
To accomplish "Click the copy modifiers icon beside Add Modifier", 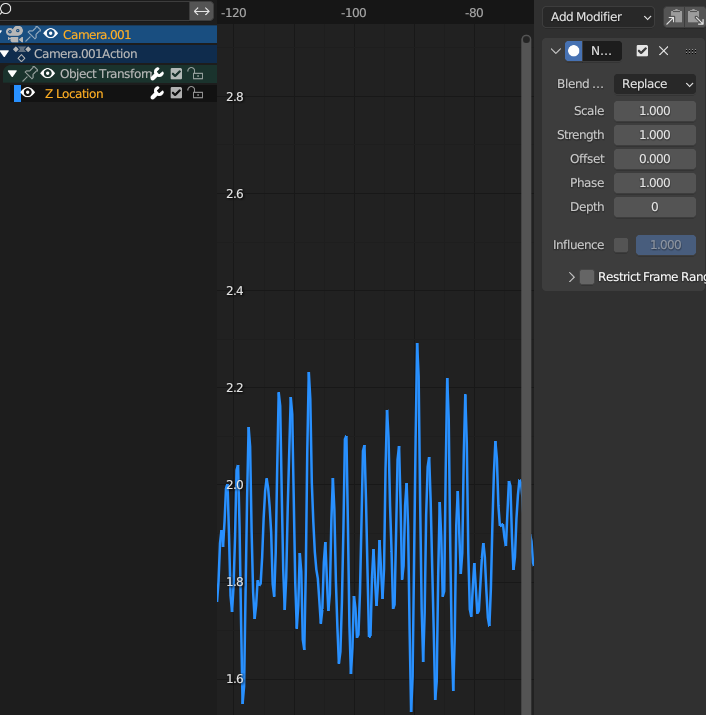I will coord(674,17).
